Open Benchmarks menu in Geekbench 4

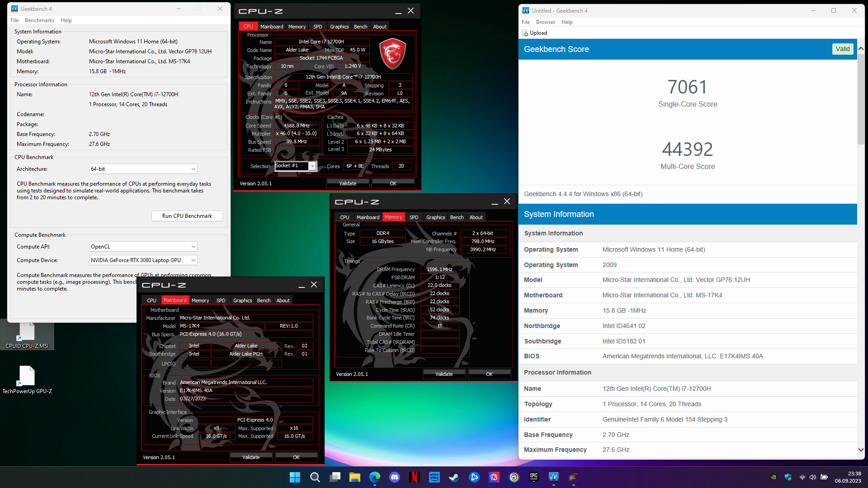tap(39, 20)
